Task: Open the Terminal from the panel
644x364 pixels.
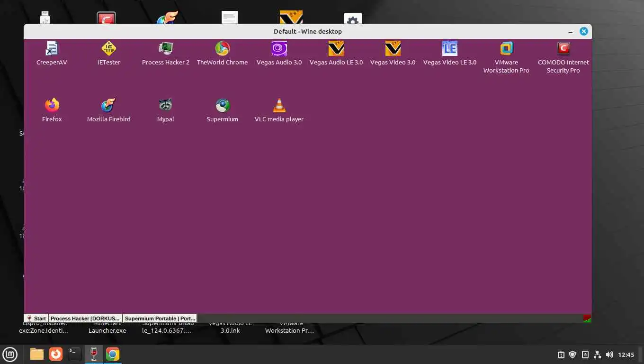Action: pyautogui.click(x=75, y=354)
